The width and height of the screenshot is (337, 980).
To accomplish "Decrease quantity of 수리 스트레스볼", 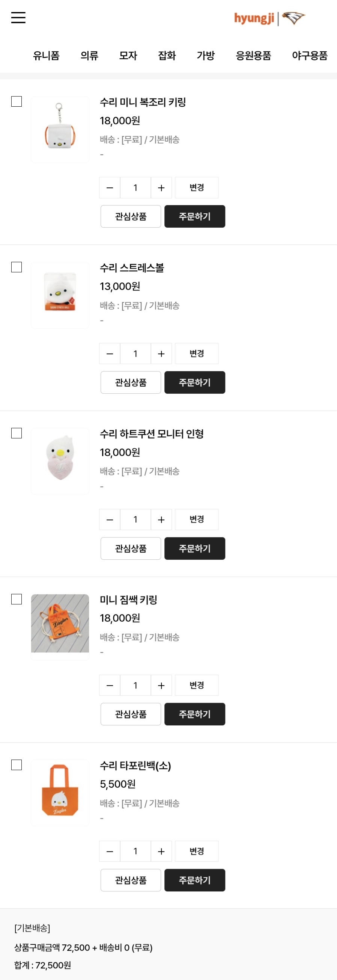I will 110,354.
